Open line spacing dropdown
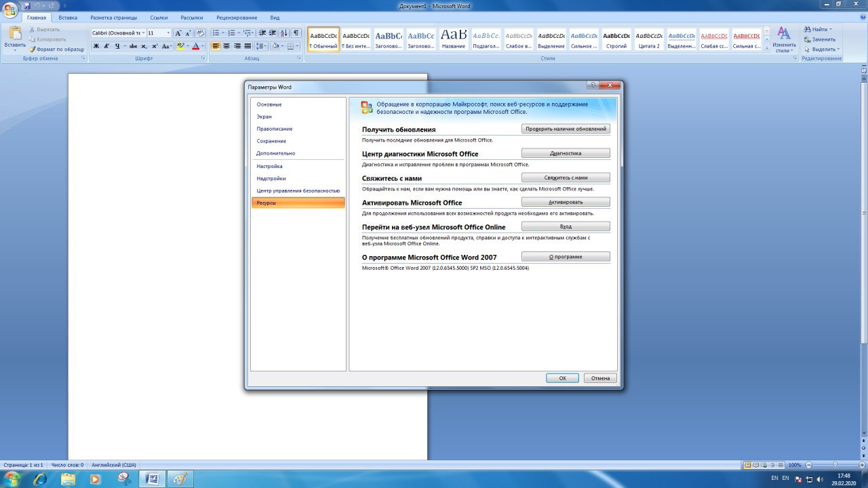This screenshot has width=868, height=488. (x=262, y=46)
